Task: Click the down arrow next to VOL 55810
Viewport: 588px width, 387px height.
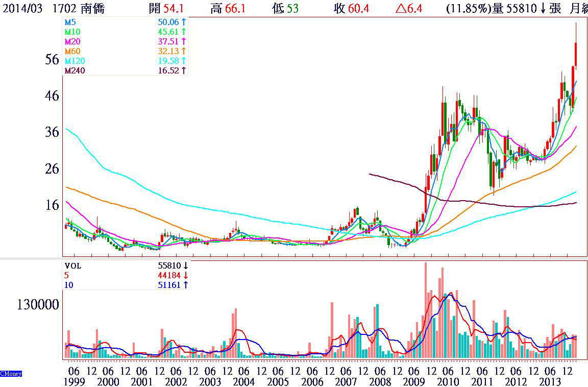Action: pyautogui.click(x=186, y=265)
